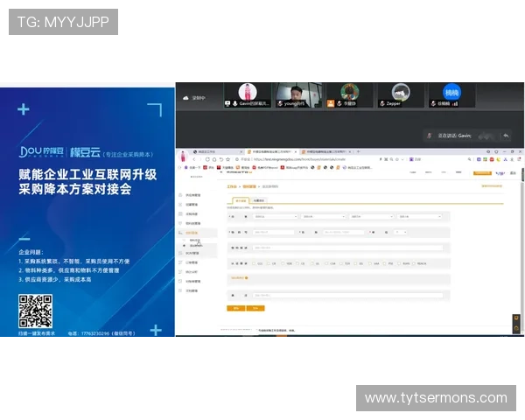Check the UL certification checkbox

(311, 263)
